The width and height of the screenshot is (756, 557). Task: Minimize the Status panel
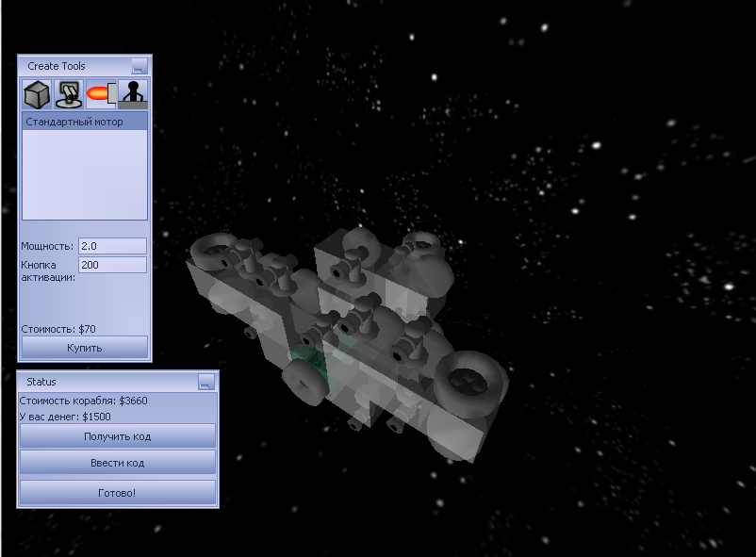click(x=206, y=382)
